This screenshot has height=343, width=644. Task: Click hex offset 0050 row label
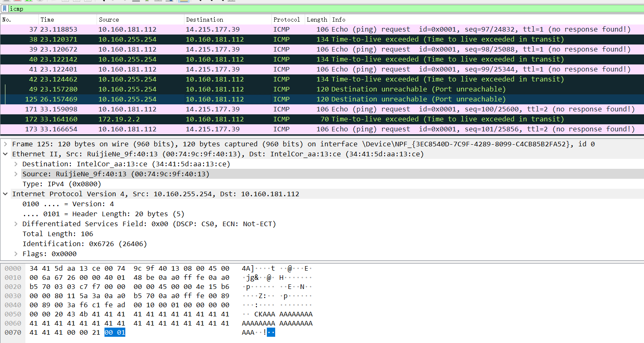(x=13, y=314)
